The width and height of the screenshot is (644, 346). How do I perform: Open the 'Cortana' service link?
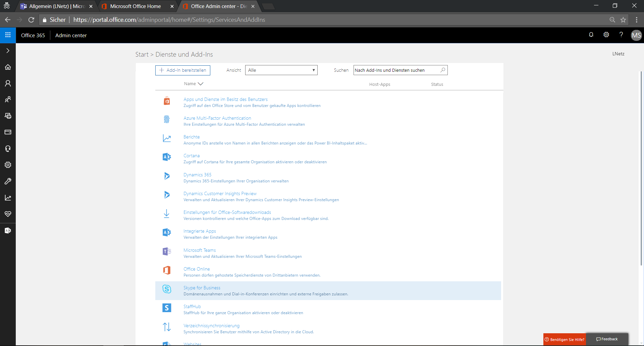click(192, 156)
